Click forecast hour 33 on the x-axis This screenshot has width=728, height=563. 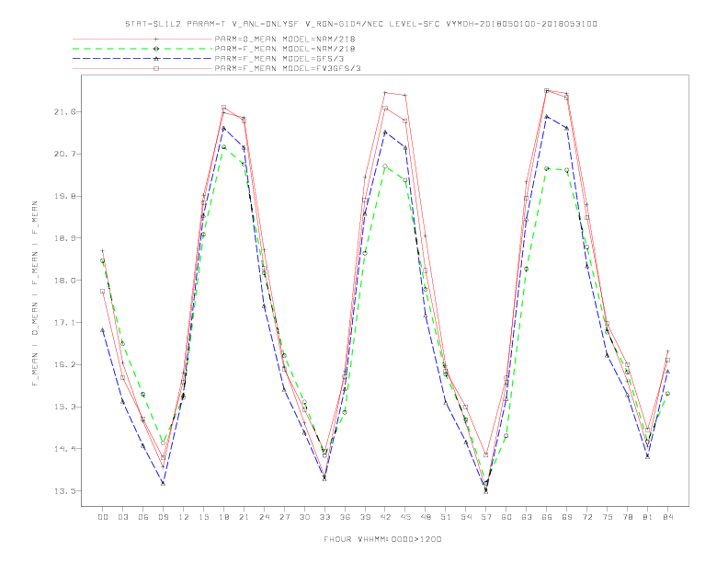click(324, 517)
